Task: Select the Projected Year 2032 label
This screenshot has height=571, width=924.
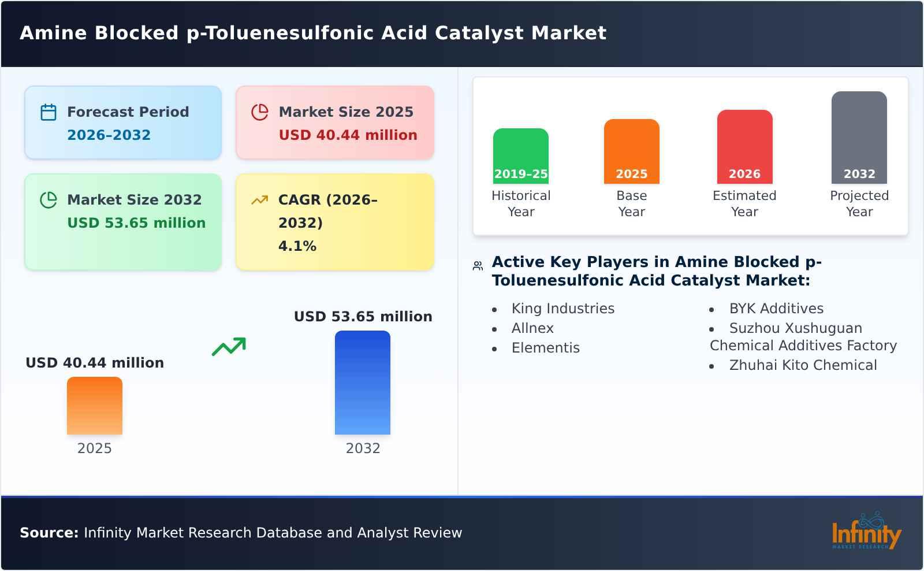Action: [x=859, y=203]
